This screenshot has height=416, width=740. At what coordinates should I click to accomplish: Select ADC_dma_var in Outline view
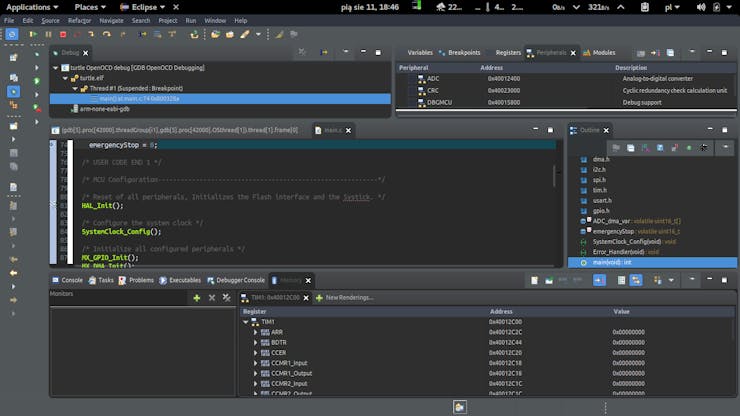tap(631, 221)
